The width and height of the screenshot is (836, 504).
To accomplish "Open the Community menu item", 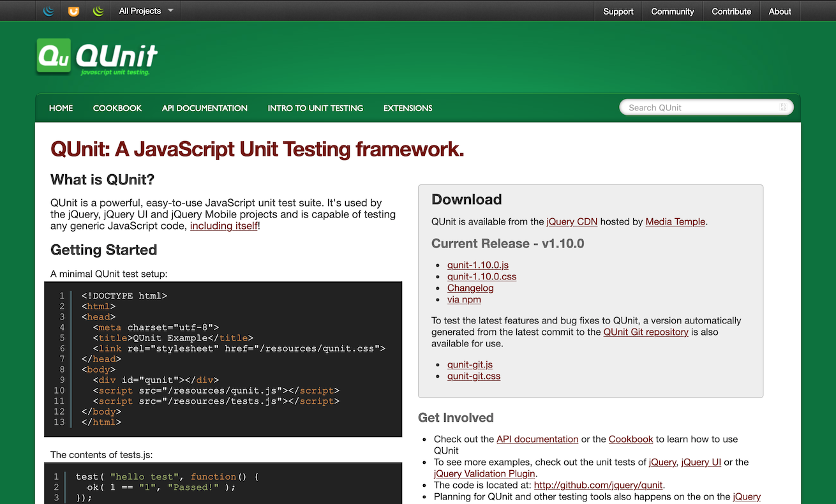I will (x=672, y=11).
